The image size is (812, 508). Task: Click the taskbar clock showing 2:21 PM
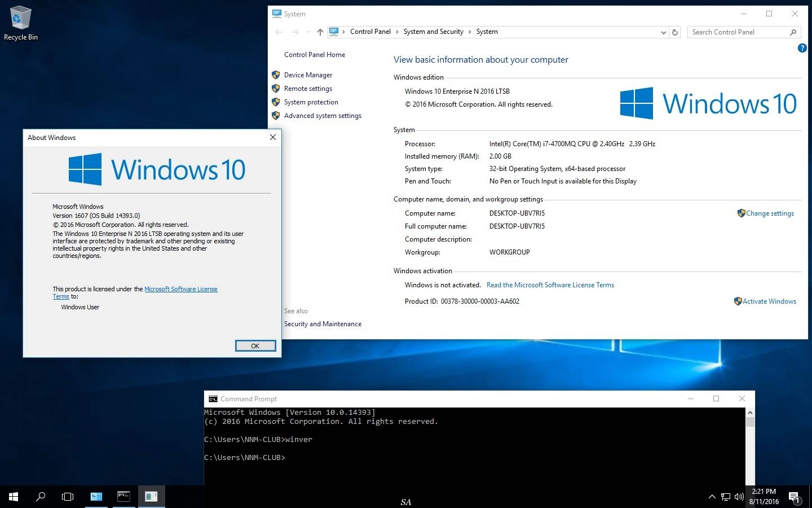[764, 497]
